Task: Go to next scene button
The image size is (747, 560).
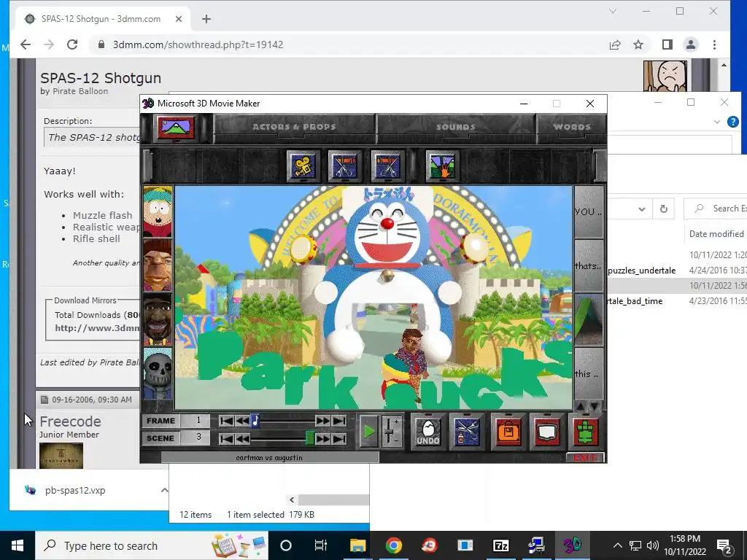Action: (x=322, y=438)
